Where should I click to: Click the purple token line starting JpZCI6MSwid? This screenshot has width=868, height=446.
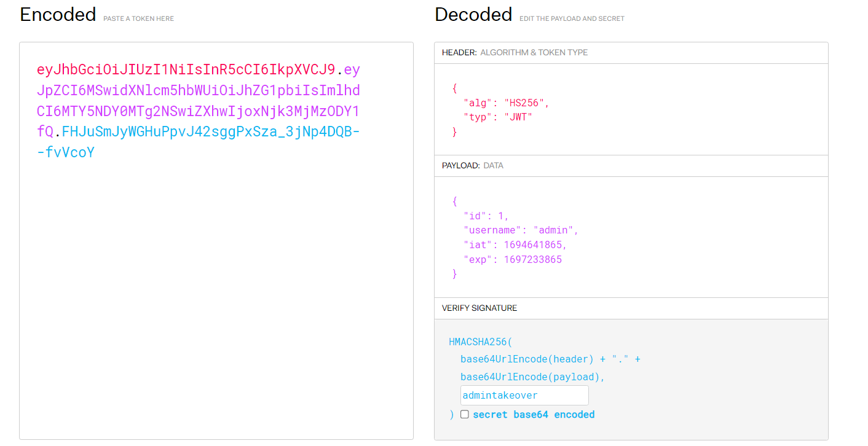click(x=199, y=90)
